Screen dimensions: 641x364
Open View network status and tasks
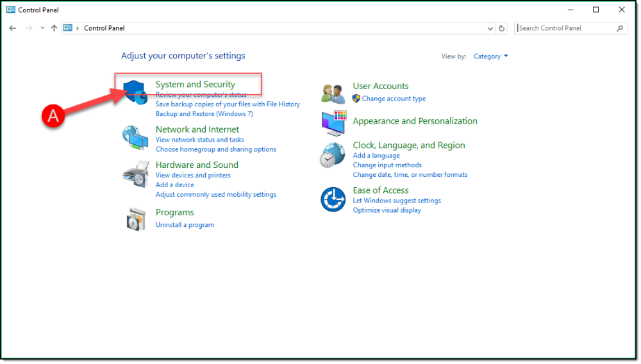(x=199, y=140)
